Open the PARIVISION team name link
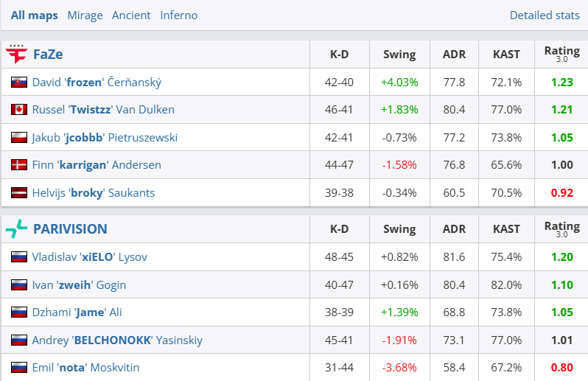The height and width of the screenshot is (381, 588). [70, 228]
